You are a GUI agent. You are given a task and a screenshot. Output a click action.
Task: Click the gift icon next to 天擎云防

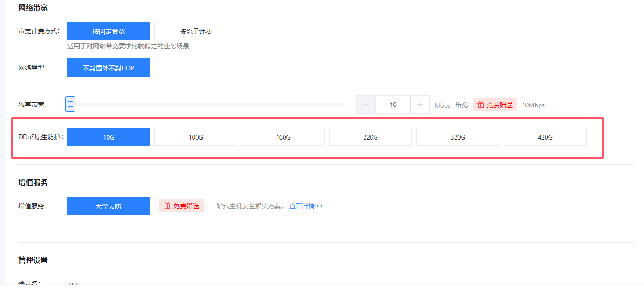pyautogui.click(x=167, y=206)
